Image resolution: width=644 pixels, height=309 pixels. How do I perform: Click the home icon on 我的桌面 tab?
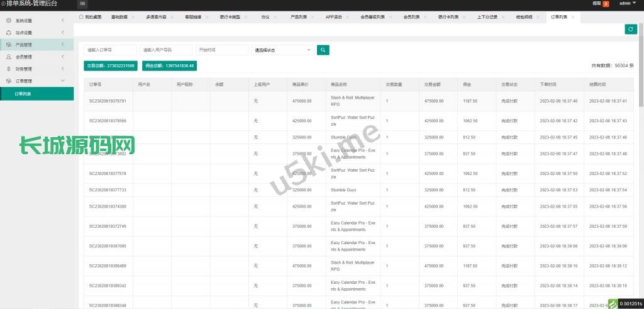(81, 17)
